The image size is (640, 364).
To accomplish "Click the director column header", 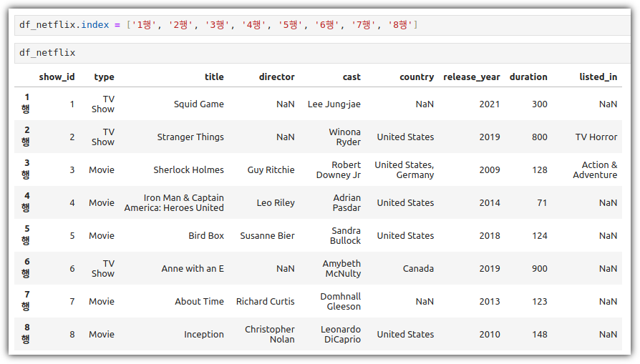I will pyautogui.click(x=277, y=77).
